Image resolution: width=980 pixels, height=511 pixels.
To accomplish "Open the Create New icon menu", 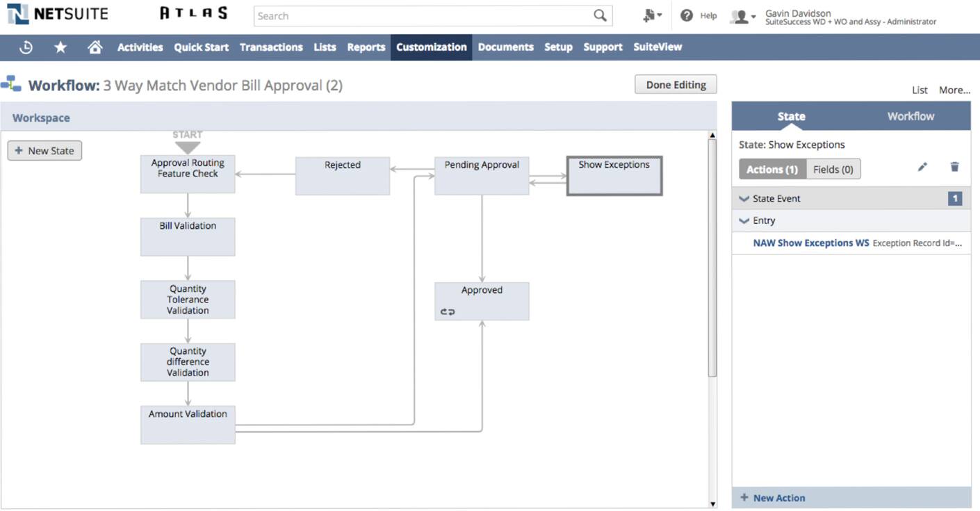I will pyautogui.click(x=652, y=15).
